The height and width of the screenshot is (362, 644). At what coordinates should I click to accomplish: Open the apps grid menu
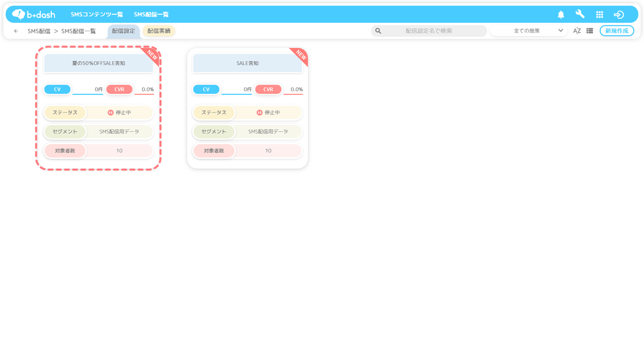coord(600,14)
